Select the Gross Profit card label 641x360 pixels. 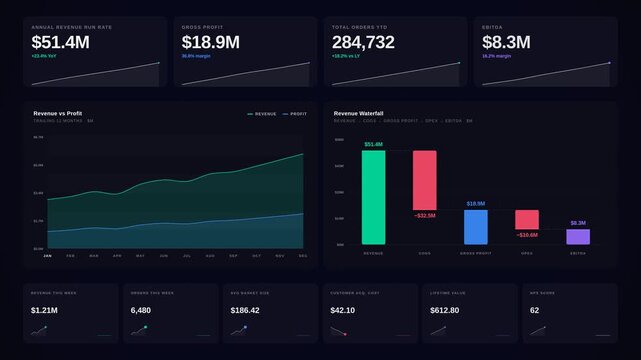[x=202, y=27]
